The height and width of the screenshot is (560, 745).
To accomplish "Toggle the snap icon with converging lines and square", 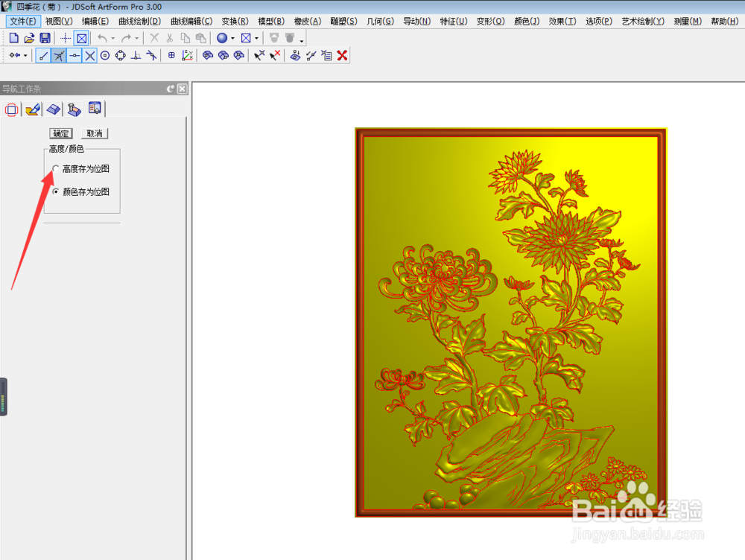I will tap(58, 56).
